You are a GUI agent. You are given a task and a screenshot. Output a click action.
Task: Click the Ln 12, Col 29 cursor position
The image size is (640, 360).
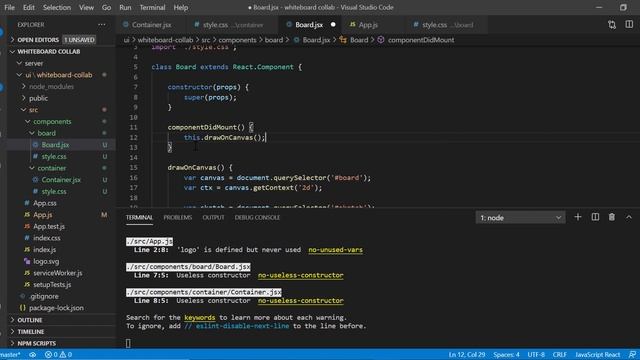(x=467, y=355)
